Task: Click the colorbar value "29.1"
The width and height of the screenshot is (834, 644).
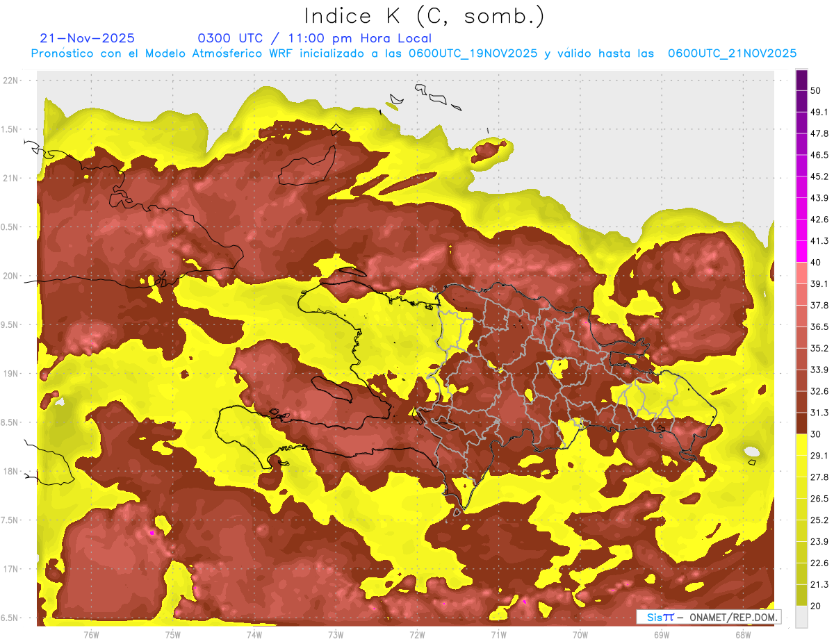Action: pos(819,456)
